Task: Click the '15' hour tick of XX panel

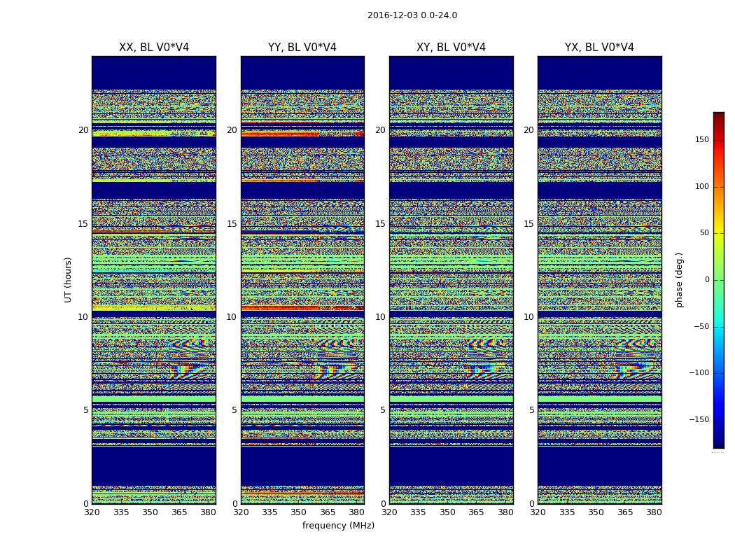Action: click(83, 224)
